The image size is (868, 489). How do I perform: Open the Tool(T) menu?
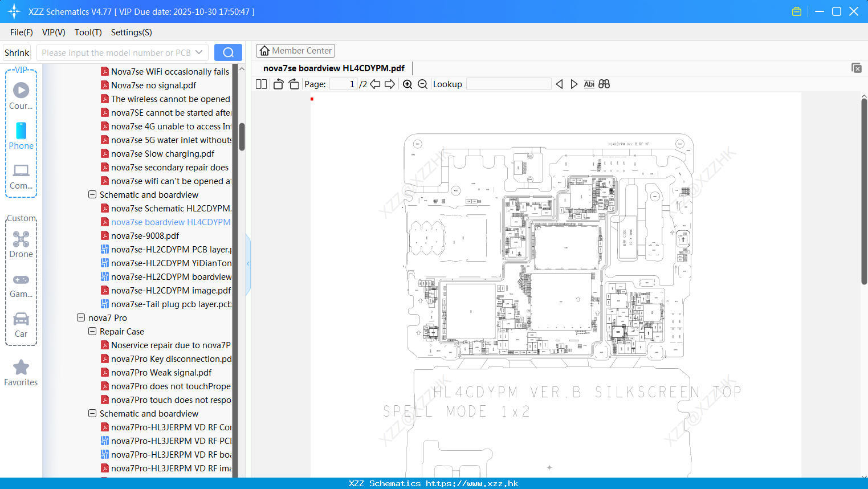pyautogui.click(x=88, y=32)
